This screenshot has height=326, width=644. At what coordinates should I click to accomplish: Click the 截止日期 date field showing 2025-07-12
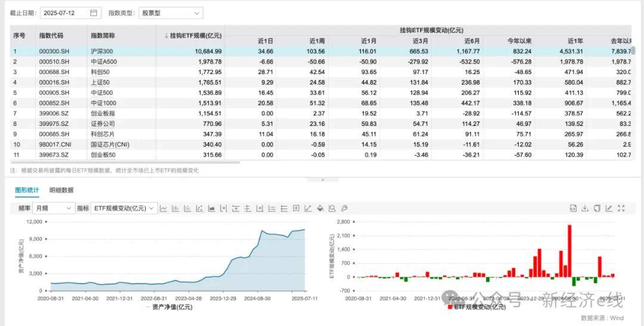[x=70, y=13]
